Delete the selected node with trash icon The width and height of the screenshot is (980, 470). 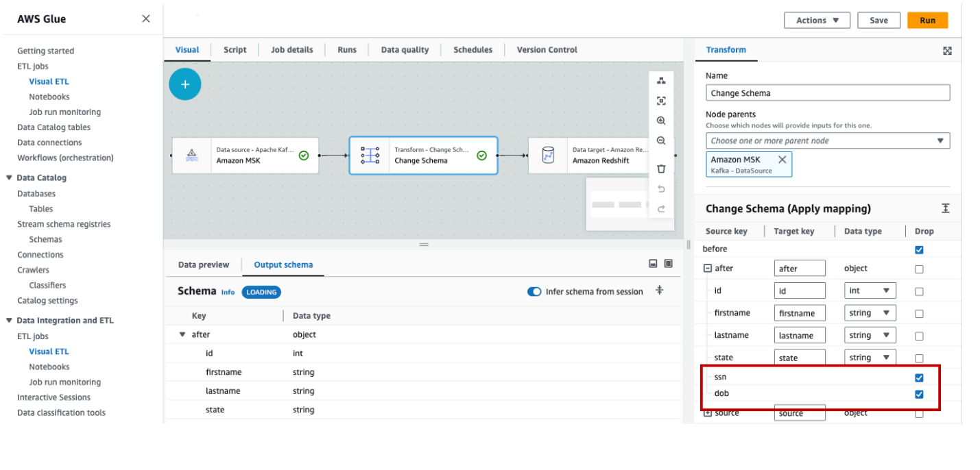[x=661, y=169]
